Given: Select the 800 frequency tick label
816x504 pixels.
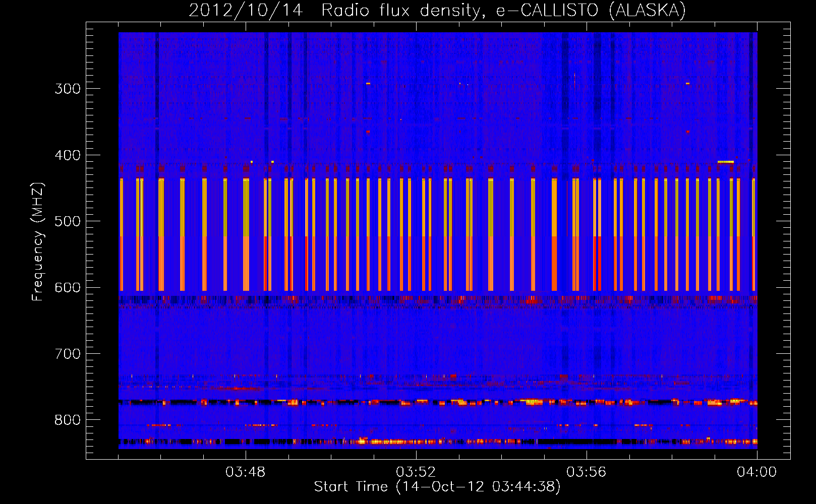Looking at the screenshot, I should point(68,420).
